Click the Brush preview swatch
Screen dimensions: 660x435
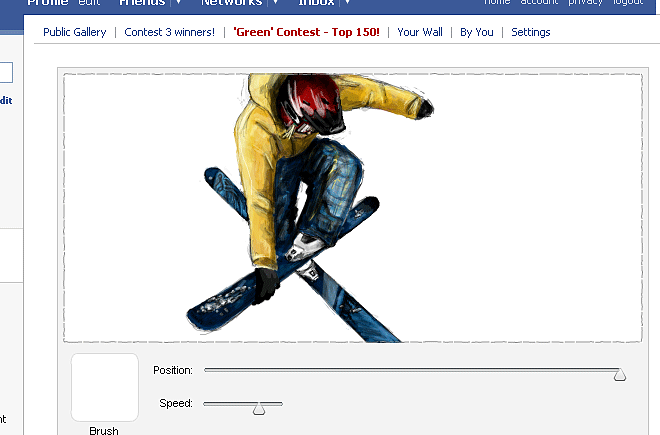[104, 387]
